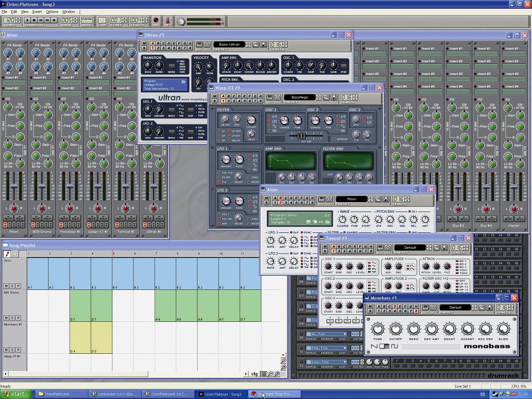This screenshot has width=532, height=399.
Task: Click the transport Record button
Action: 54,20
